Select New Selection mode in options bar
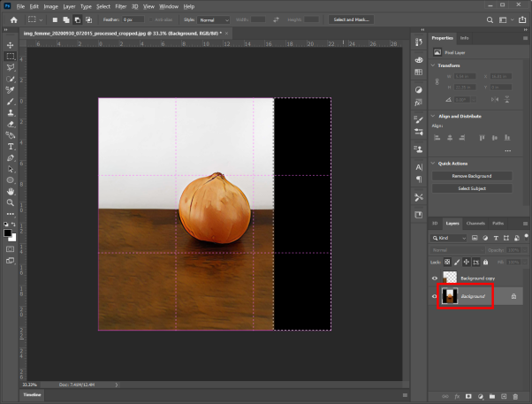The width and height of the screenshot is (532, 404). click(x=55, y=20)
